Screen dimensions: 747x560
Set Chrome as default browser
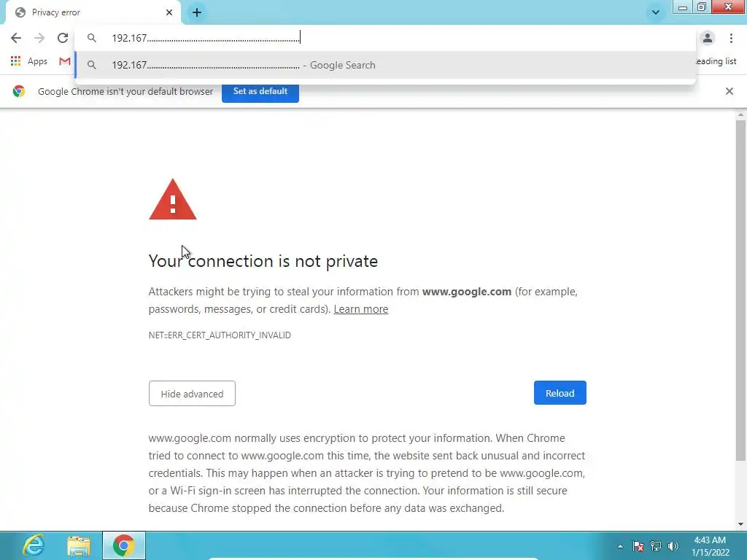pos(260,91)
